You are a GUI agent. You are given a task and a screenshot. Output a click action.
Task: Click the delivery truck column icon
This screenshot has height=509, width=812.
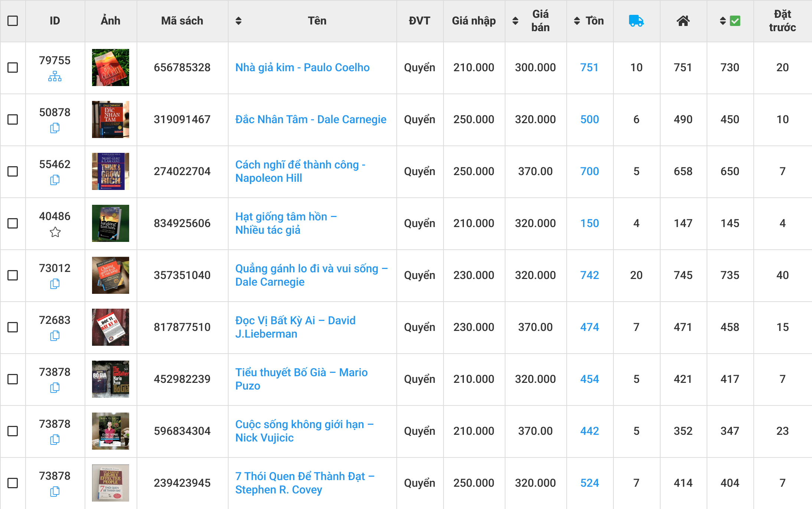636,21
